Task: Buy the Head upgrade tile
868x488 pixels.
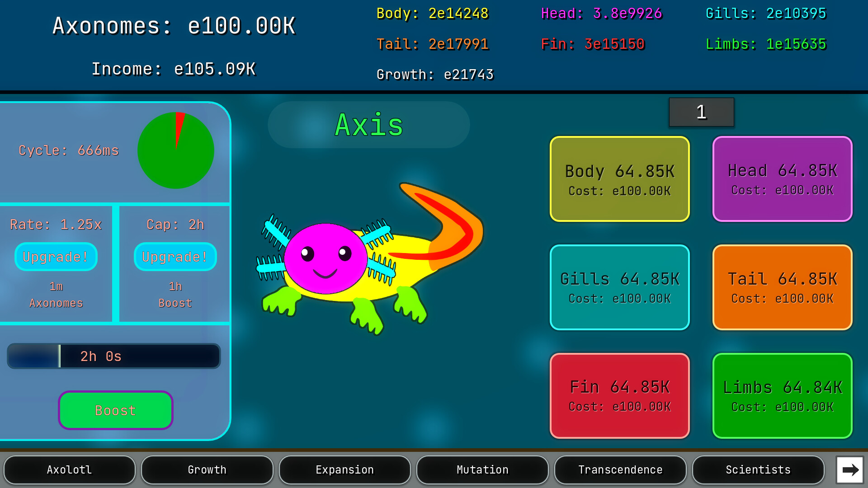Action: click(783, 179)
